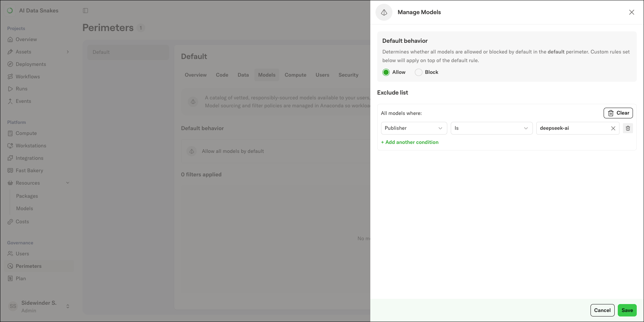Click the Overview home icon in sidebar

10,39
